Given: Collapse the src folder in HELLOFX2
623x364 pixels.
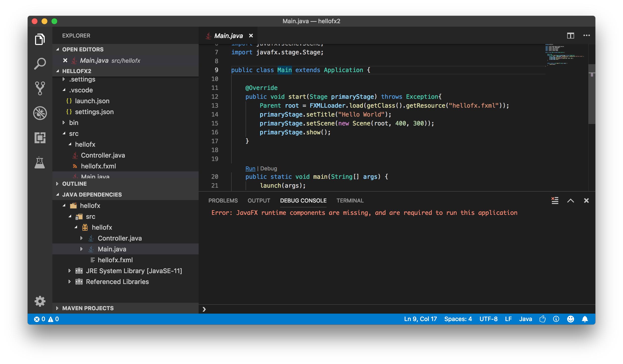Looking at the screenshot, I should pos(64,133).
